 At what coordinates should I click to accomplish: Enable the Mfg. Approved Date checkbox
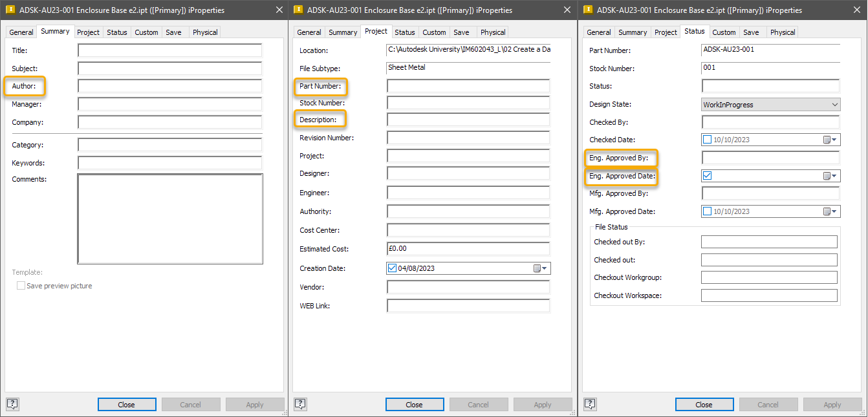point(707,211)
